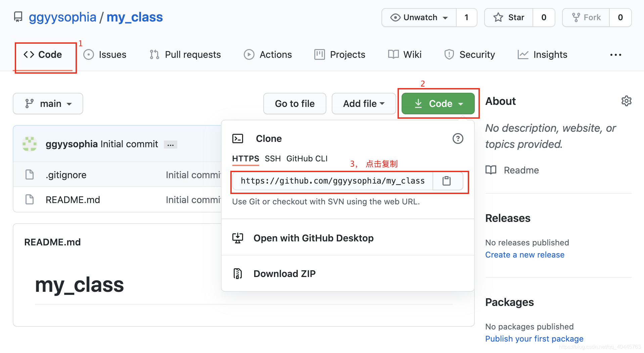Expand the Add file dropdown
The image size is (644, 353).
coord(364,104)
